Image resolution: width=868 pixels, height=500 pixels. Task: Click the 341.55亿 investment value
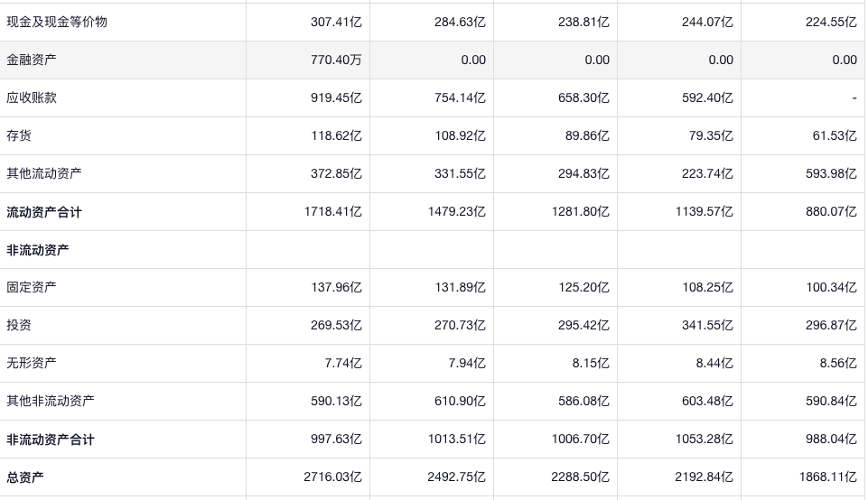coord(707,325)
